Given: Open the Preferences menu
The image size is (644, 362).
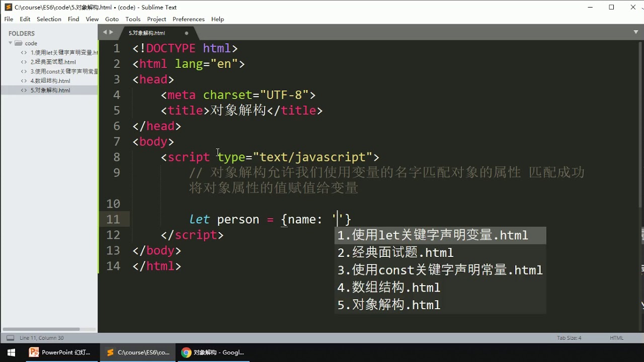Looking at the screenshot, I should coord(189,19).
